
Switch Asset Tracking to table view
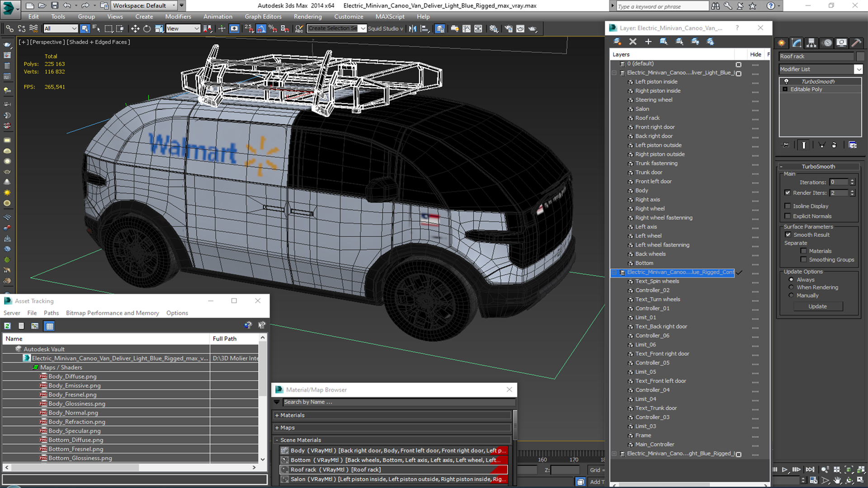click(50, 326)
